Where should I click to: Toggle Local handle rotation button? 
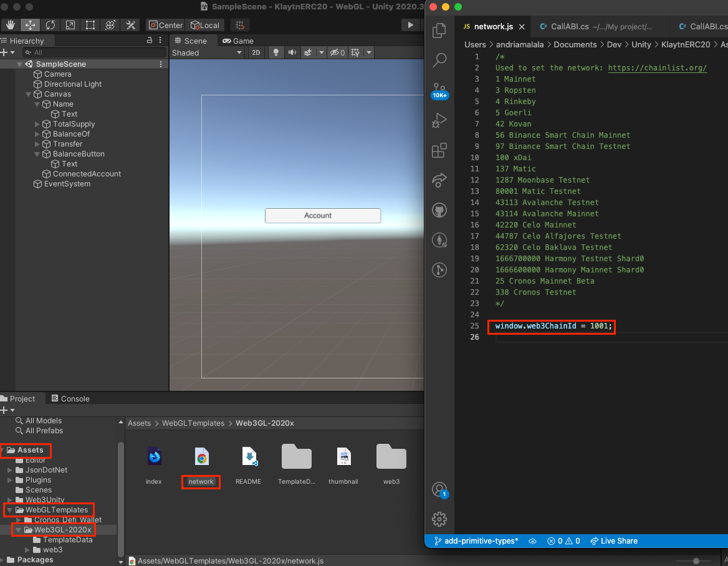point(205,25)
